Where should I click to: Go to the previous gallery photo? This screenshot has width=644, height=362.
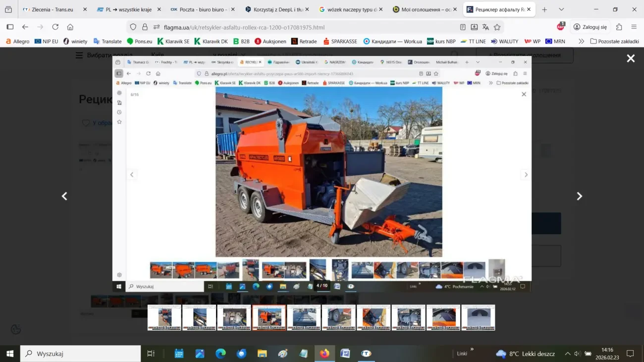64,196
